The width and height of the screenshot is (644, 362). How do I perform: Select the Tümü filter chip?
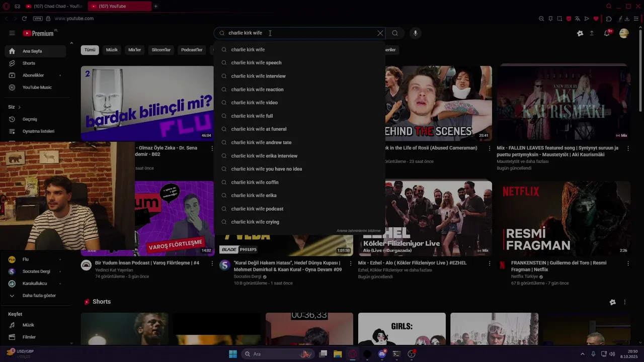pos(90,50)
